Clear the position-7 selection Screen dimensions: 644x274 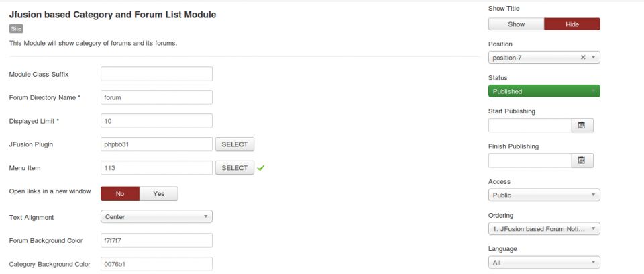point(583,58)
